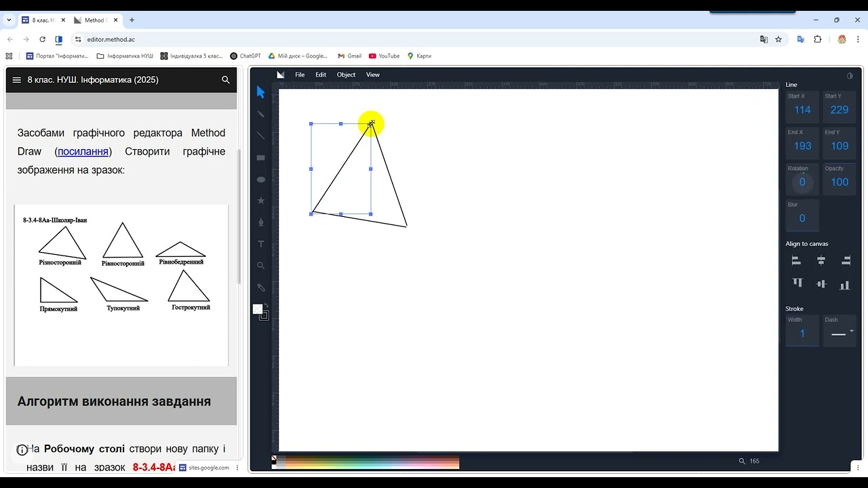Image resolution: width=868 pixels, height=488 pixels.
Task: Open Chrome three-dot menu
Action: pyautogui.click(x=858, y=39)
